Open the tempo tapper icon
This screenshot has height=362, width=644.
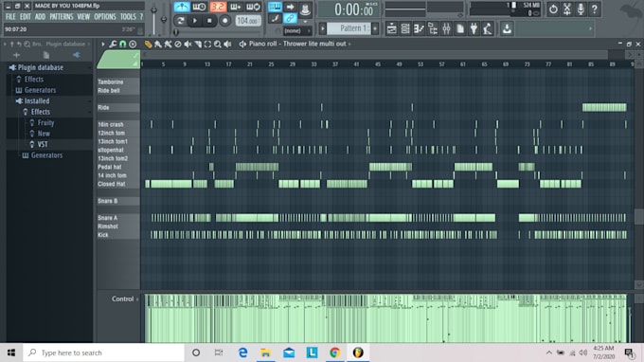coord(488,28)
